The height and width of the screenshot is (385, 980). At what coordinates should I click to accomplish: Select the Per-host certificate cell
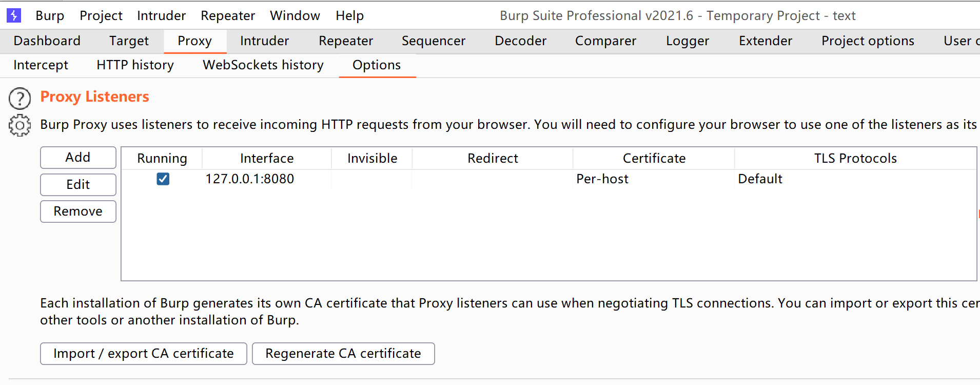(x=654, y=179)
